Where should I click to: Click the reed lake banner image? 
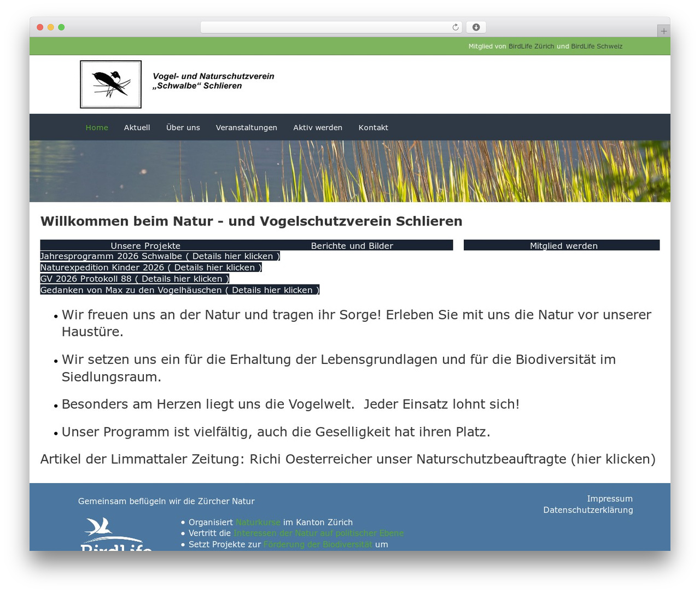[x=350, y=171]
